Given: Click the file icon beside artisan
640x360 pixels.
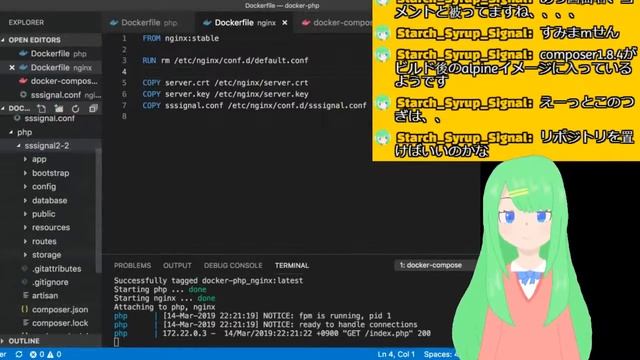Looking at the screenshot, I should tap(25, 296).
